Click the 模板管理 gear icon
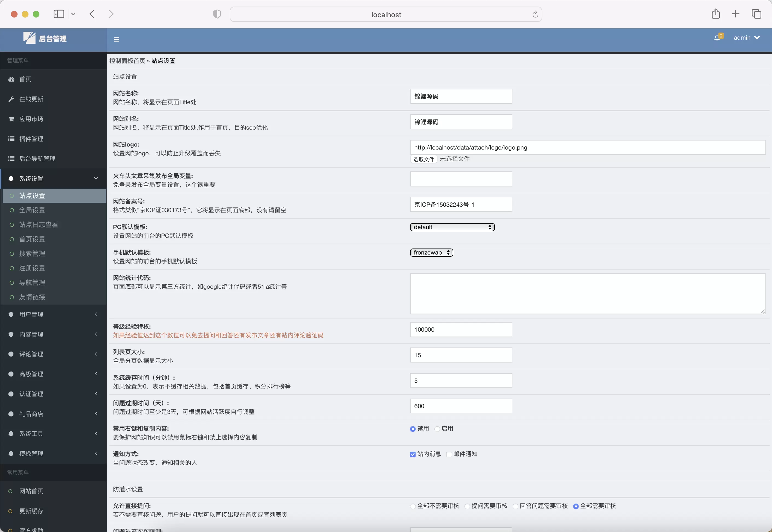The width and height of the screenshot is (772, 532). pyautogui.click(x=11, y=454)
